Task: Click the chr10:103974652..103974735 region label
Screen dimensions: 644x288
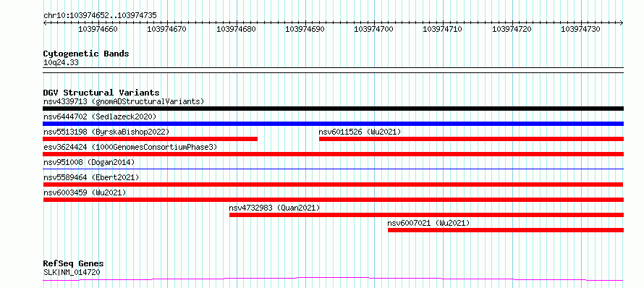Action: point(100,15)
